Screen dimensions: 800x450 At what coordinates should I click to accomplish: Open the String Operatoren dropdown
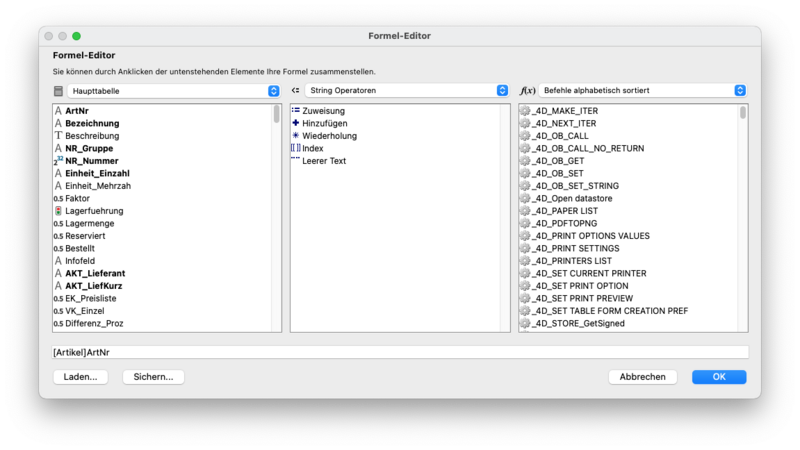[x=406, y=91]
